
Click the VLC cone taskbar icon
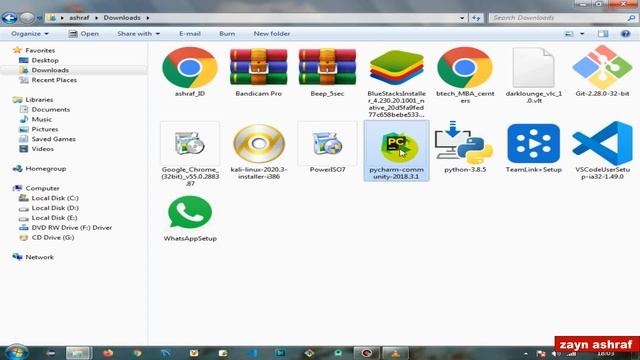[x=395, y=353]
